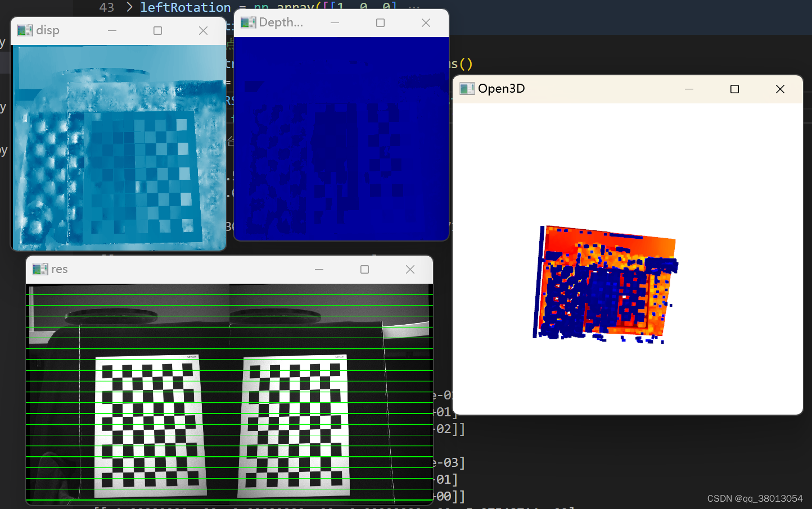Maximize the Open3D window
Viewport: 812px width, 509px height.
coord(734,89)
